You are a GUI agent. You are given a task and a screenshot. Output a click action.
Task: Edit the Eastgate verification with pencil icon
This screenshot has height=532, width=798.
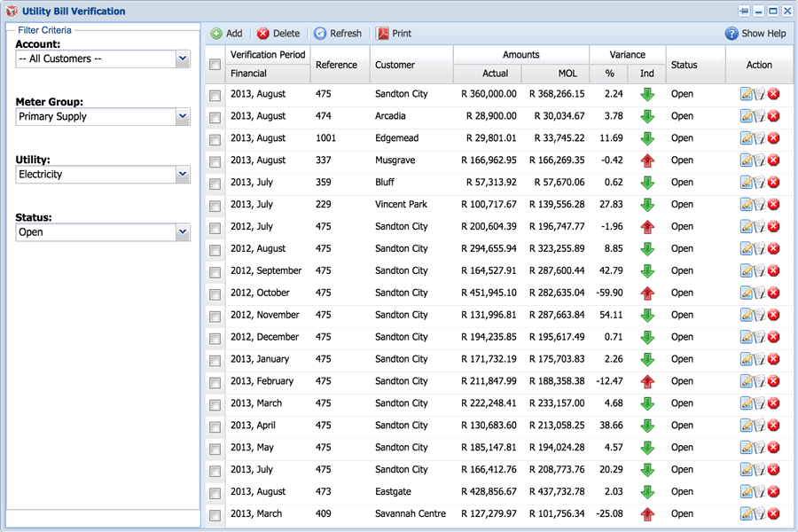746,492
